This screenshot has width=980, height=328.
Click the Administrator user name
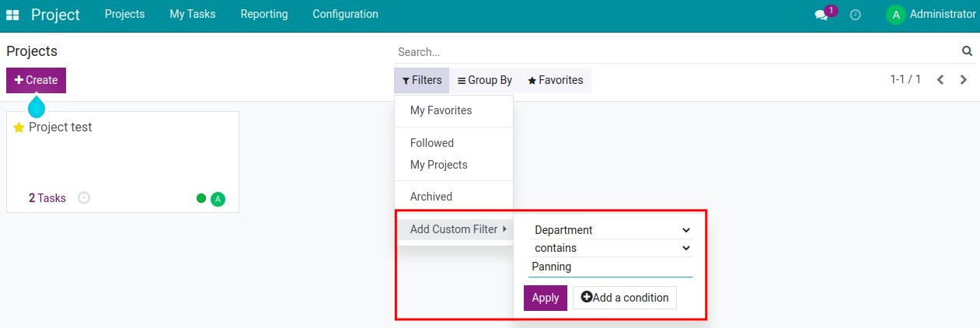[943, 14]
